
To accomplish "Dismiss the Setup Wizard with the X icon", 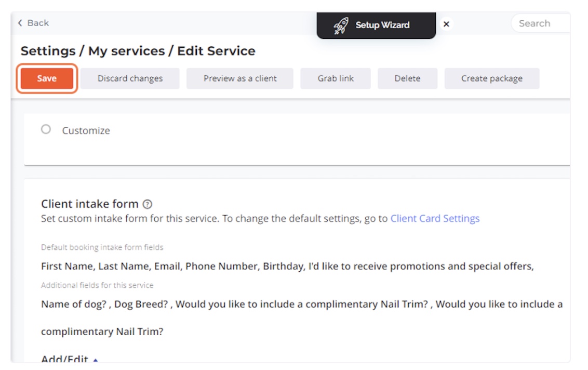I will pyautogui.click(x=445, y=24).
